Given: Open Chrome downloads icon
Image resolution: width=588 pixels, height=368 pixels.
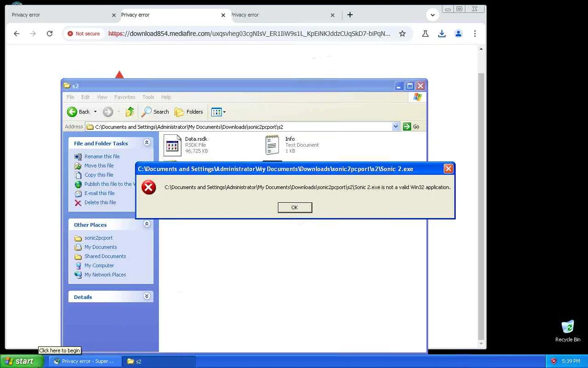Looking at the screenshot, I should coord(442,34).
